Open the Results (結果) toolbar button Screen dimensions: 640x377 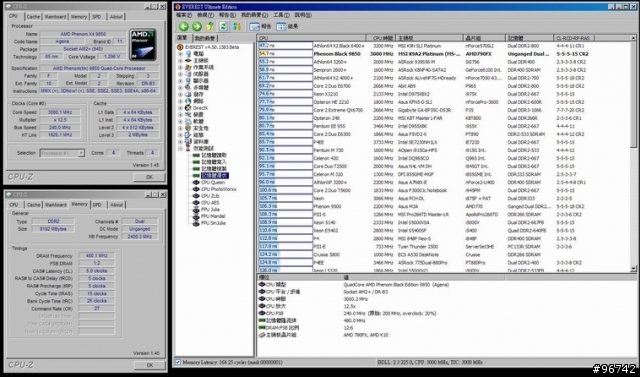coord(287,27)
